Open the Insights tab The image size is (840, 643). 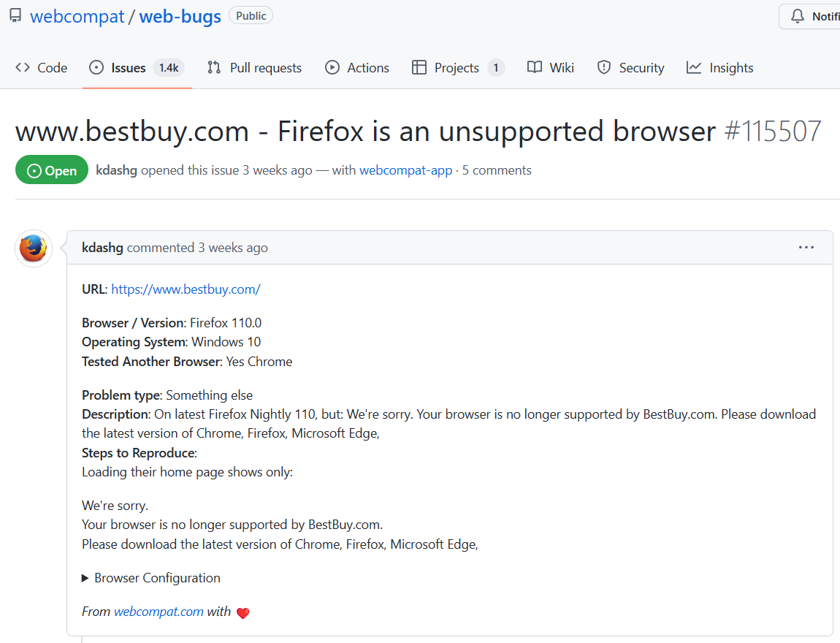click(x=720, y=68)
